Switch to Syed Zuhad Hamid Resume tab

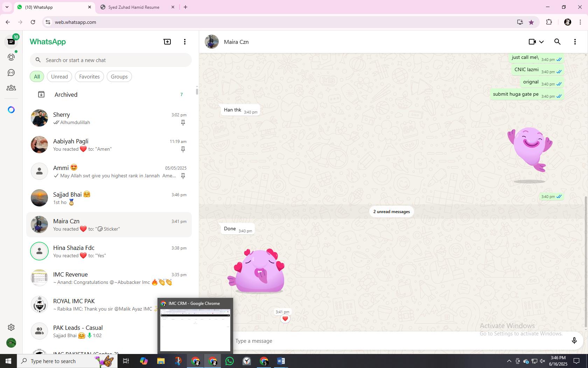(x=134, y=7)
